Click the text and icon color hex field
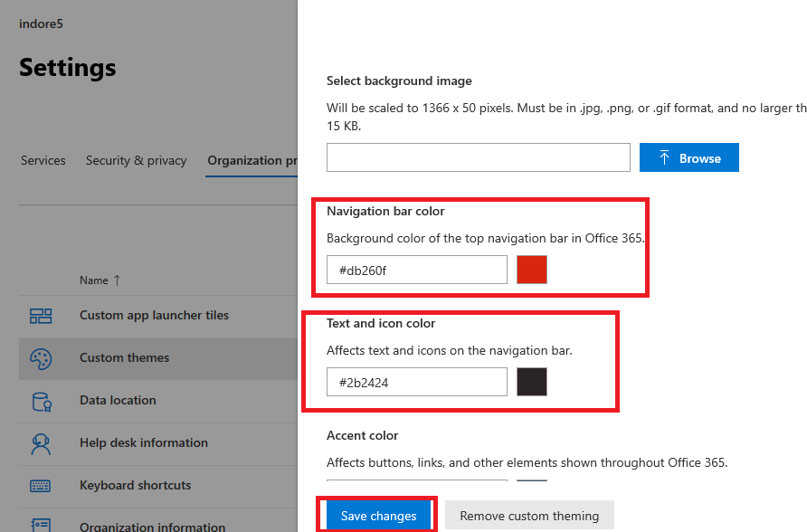The width and height of the screenshot is (807, 532). (416, 382)
